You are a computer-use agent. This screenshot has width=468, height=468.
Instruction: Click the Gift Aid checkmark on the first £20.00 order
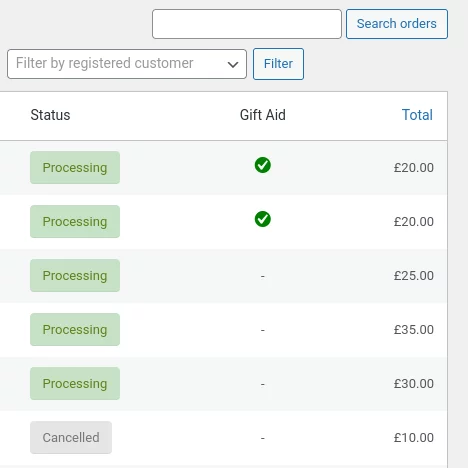263,165
